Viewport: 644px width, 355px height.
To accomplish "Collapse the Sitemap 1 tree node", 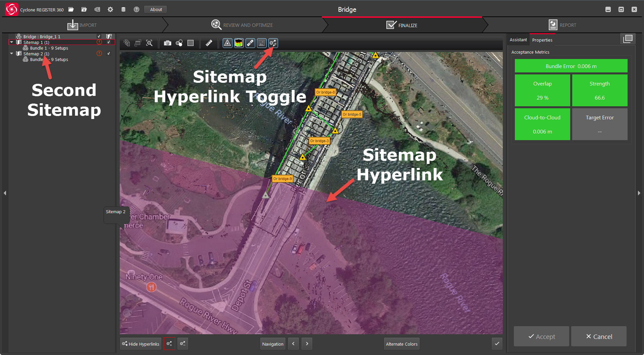I will [12, 42].
